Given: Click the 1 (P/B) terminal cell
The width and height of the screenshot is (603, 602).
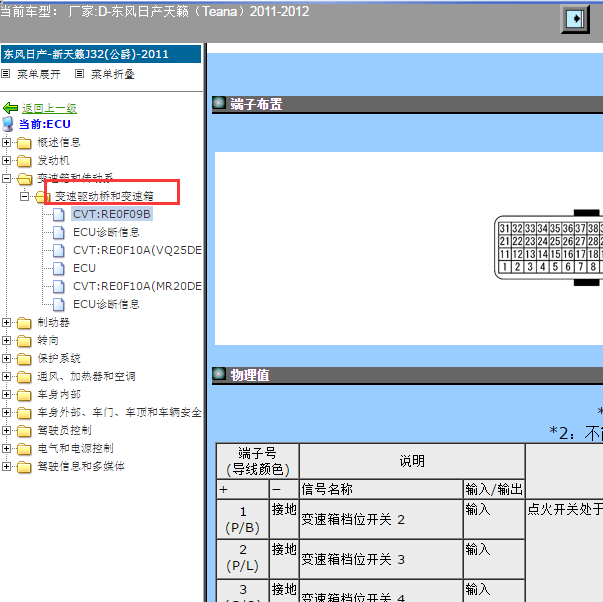Looking at the screenshot, I should pyautogui.click(x=243, y=519).
